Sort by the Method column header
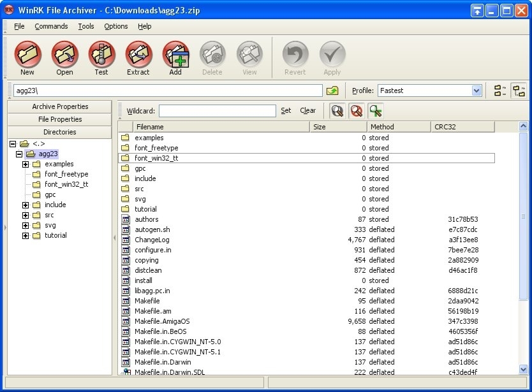 [x=399, y=127]
